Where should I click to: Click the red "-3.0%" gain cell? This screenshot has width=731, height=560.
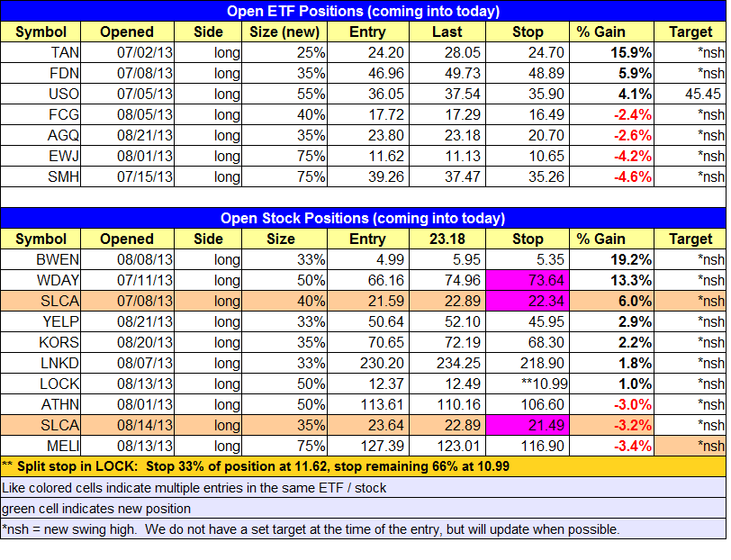point(611,404)
